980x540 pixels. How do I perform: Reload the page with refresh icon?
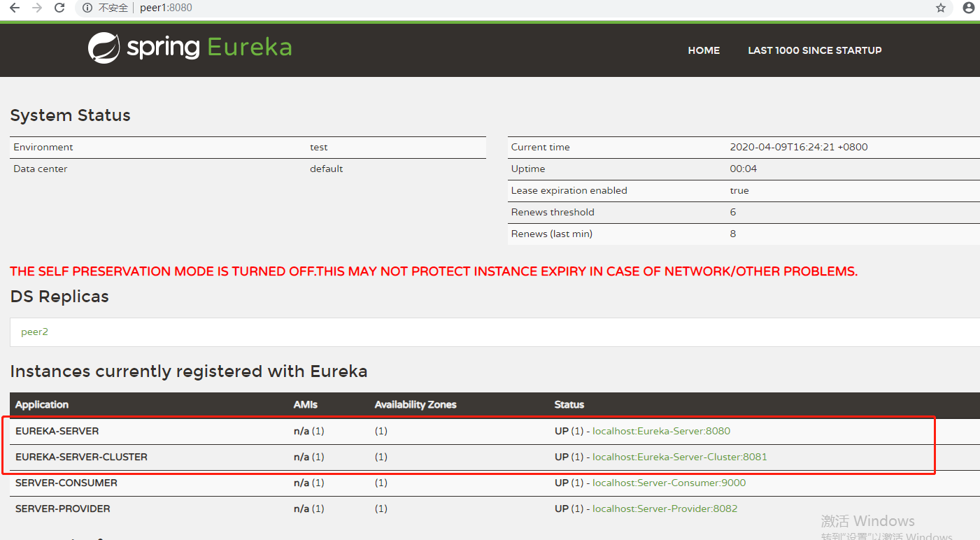pos(59,8)
